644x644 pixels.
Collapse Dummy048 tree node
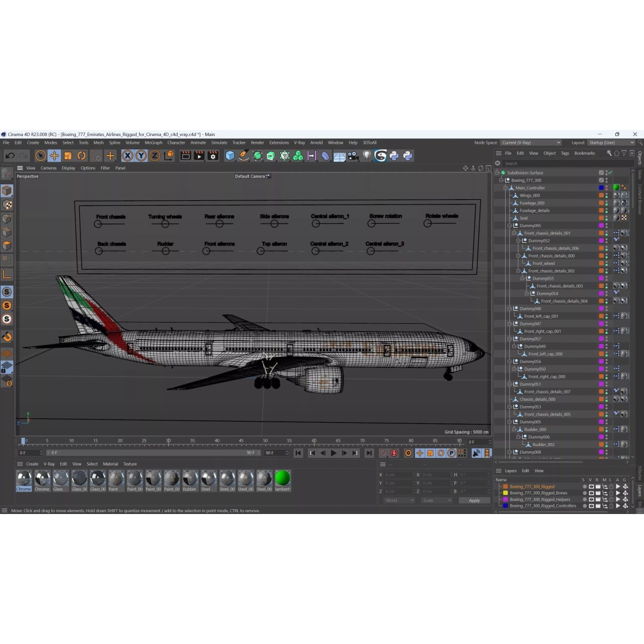tap(510, 308)
